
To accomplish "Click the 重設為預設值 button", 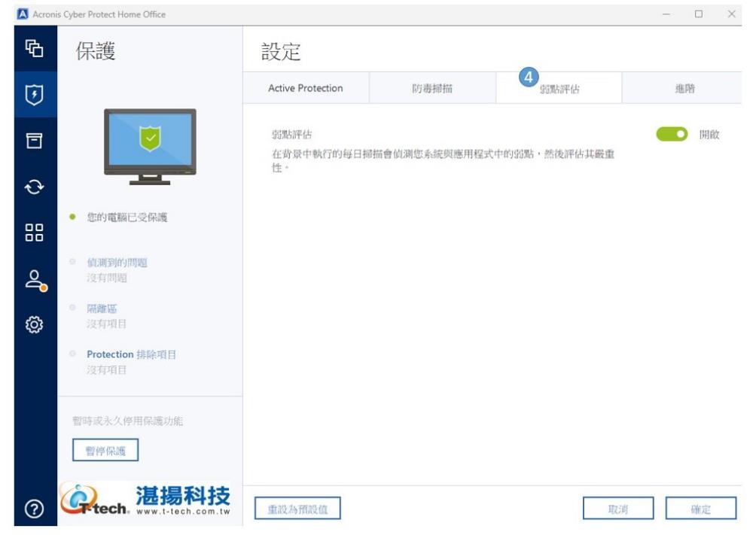I will [297, 509].
